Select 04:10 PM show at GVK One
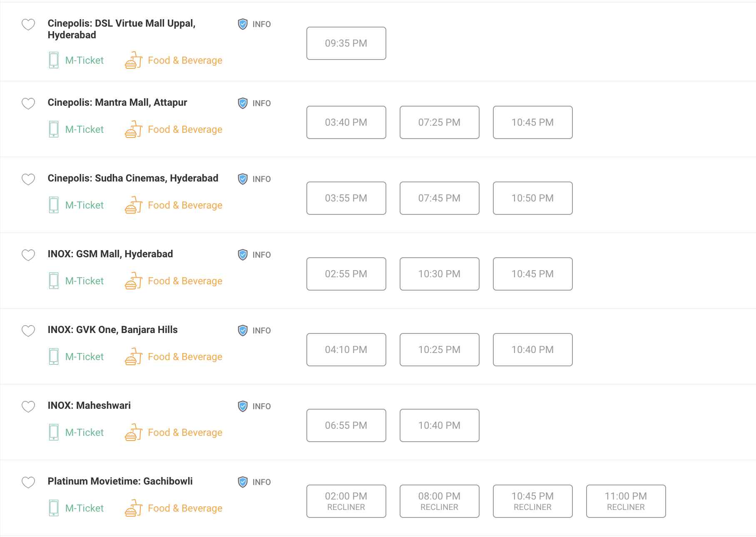 tap(346, 350)
